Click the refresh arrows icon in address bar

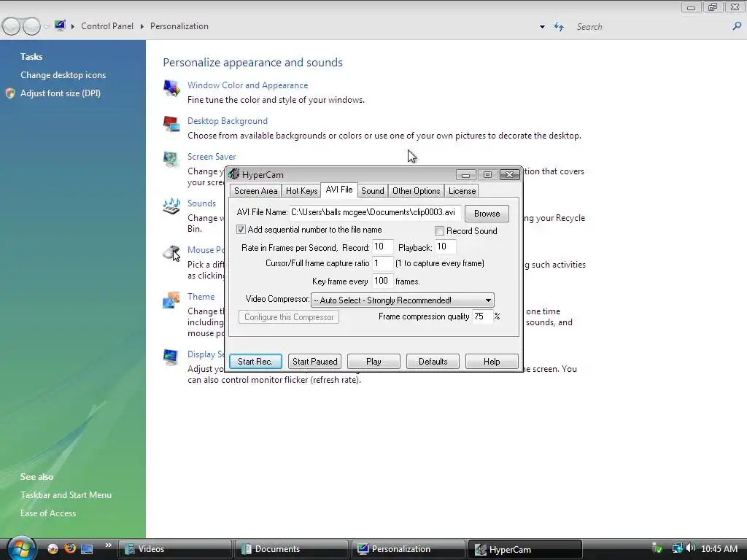(559, 27)
